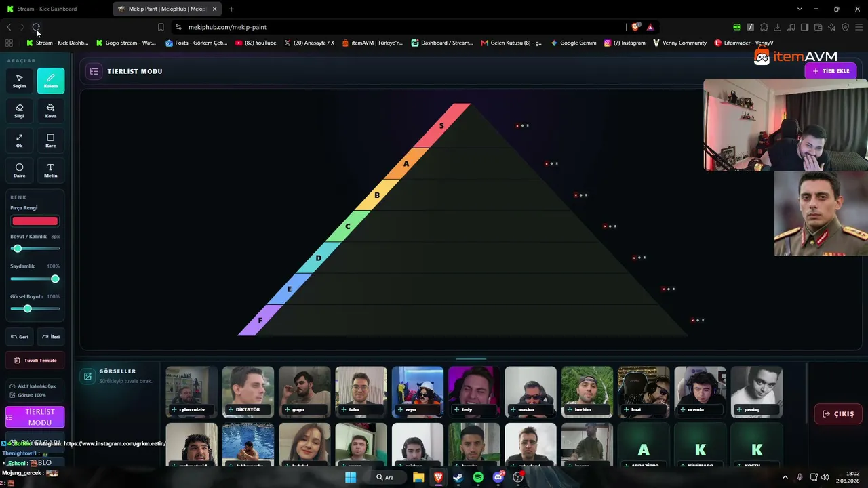The height and width of the screenshot is (488, 868).
Task: Select the tedy image thumbnail
Action: (474, 392)
